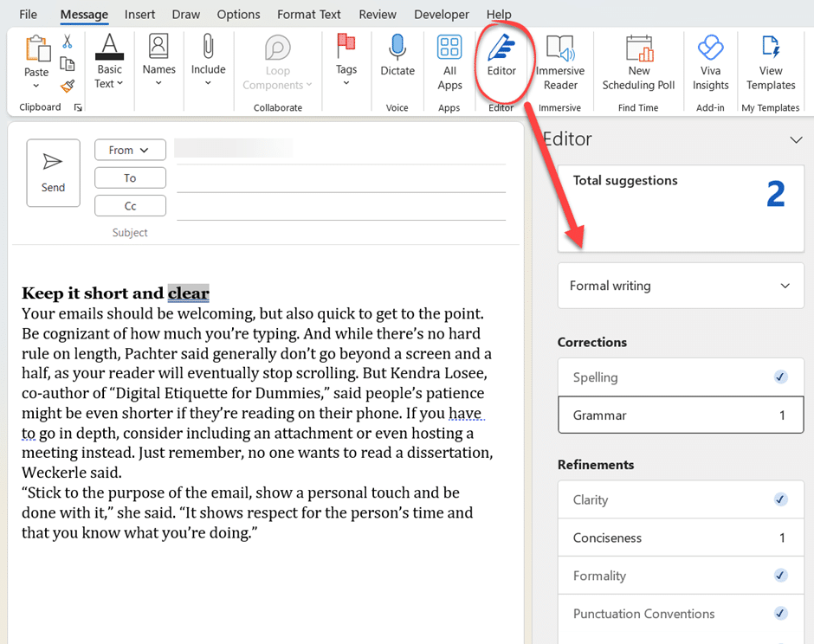This screenshot has height=644, width=814.
Task: Click the Tags icon
Action: pos(346,54)
